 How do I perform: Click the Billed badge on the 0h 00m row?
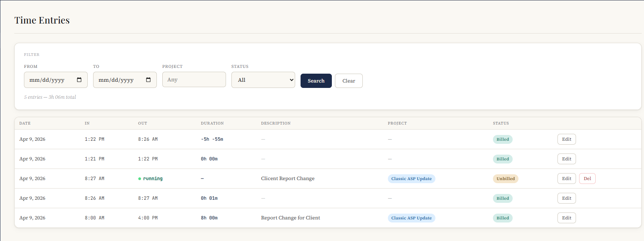503,159
